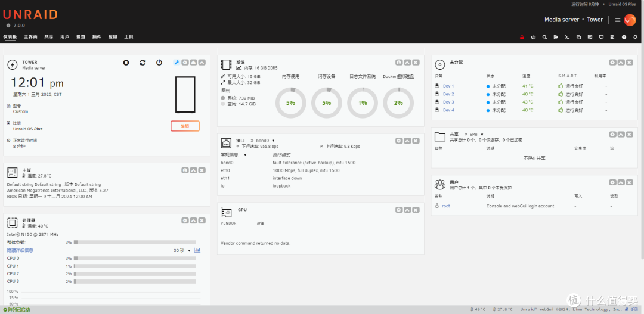The image size is (644, 314).
Task: Open the SMB shares dropdown
Action: click(x=477, y=134)
